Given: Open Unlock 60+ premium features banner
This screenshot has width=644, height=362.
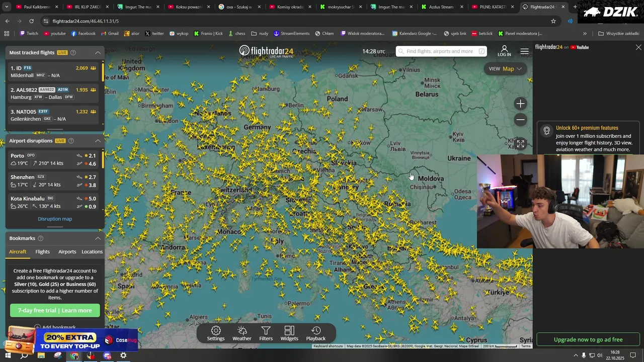Looking at the screenshot, I should pos(588,138).
